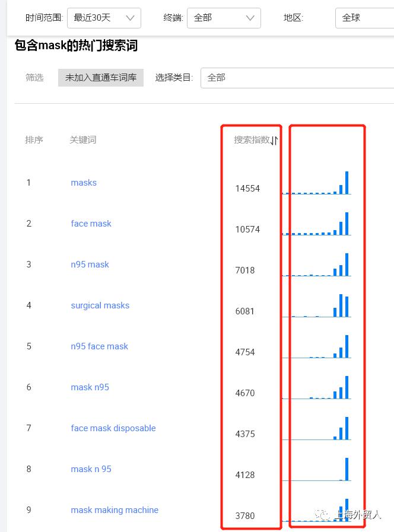Screen dimensions: 394x532
Task: Open the keyword link mask n 95
Action: 91,469
